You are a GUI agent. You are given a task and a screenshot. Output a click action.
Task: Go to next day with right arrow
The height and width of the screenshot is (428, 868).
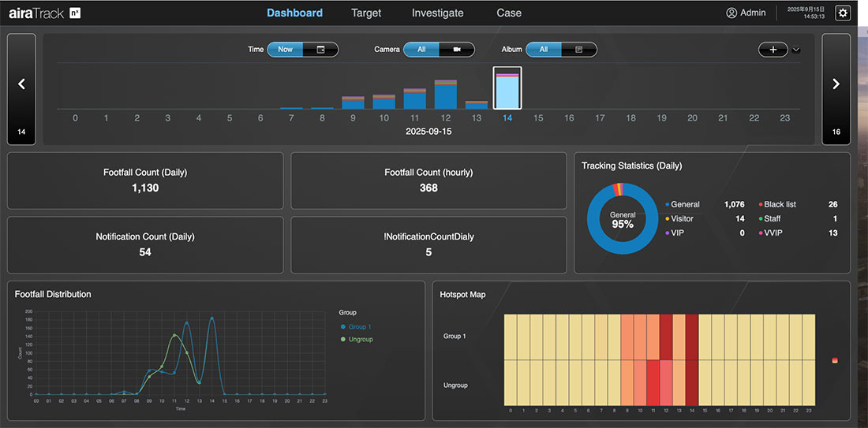pyautogui.click(x=836, y=84)
